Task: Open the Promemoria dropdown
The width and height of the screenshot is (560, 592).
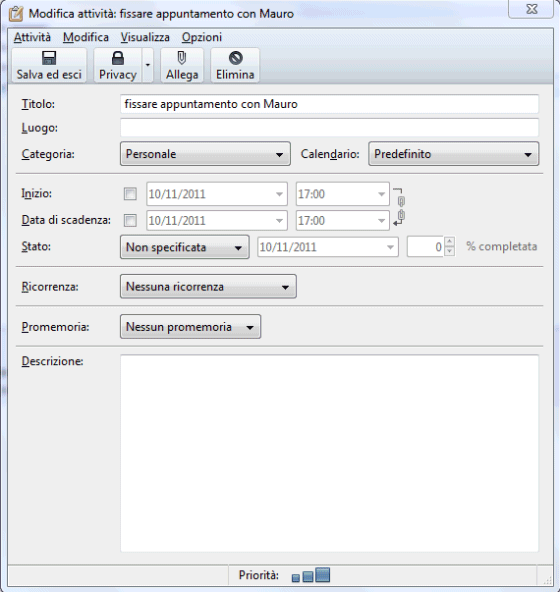Action: (x=190, y=327)
